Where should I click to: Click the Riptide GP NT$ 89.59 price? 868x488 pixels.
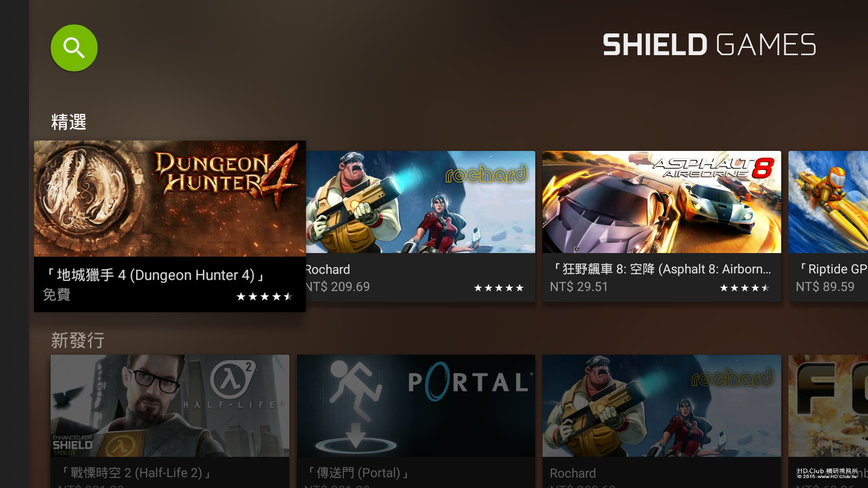click(x=825, y=287)
